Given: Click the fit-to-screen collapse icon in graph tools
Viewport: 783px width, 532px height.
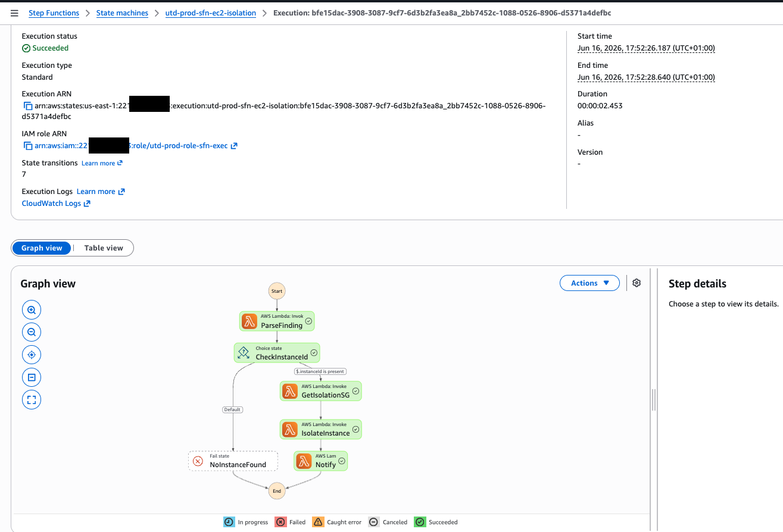Looking at the screenshot, I should point(32,377).
